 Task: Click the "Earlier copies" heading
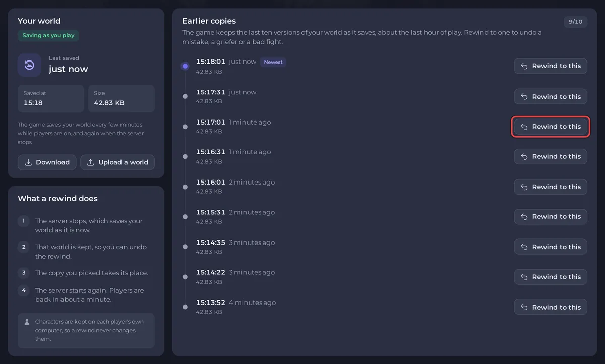tap(209, 21)
